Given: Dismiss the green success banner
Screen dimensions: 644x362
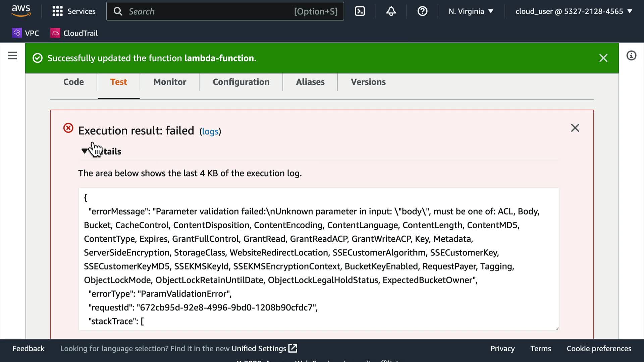Looking at the screenshot, I should [x=603, y=58].
